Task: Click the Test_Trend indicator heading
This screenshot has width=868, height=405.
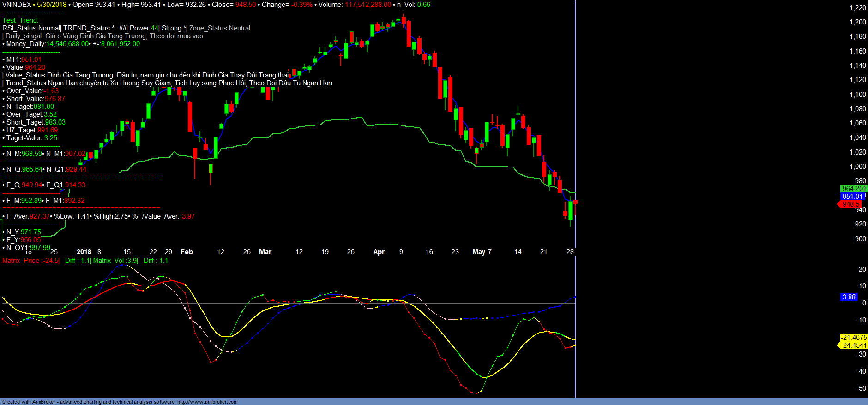Action: [20, 20]
